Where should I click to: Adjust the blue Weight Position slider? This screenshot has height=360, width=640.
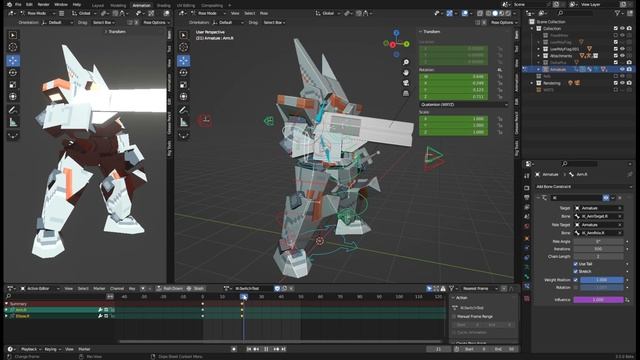[x=602, y=280]
